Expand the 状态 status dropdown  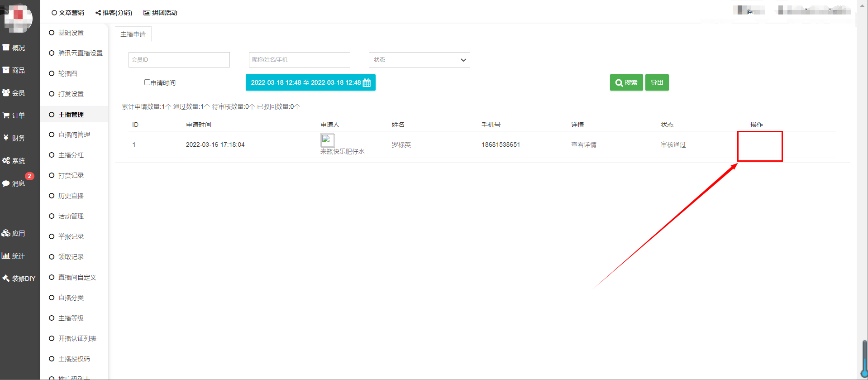419,60
